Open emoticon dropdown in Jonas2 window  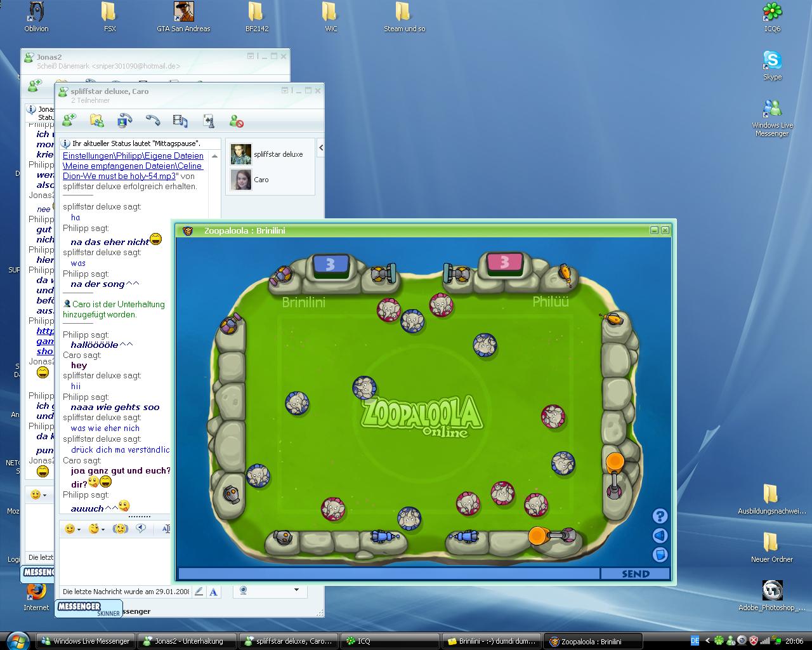click(38, 494)
